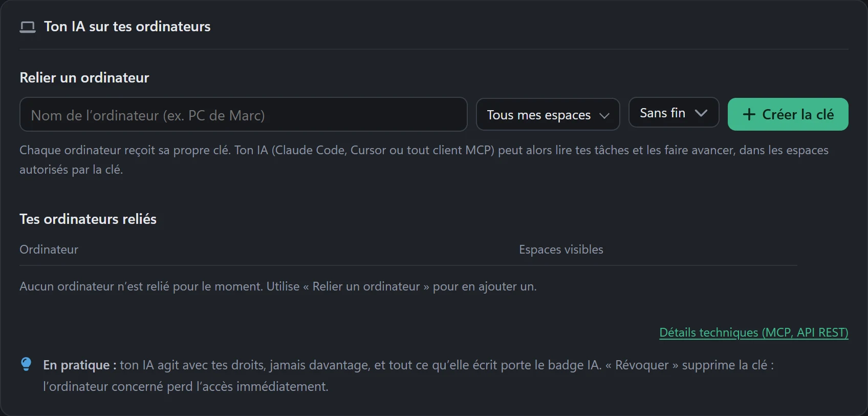
Task: Click the lightbulb tip icon
Action: pyautogui.click(x=26, y=364)
